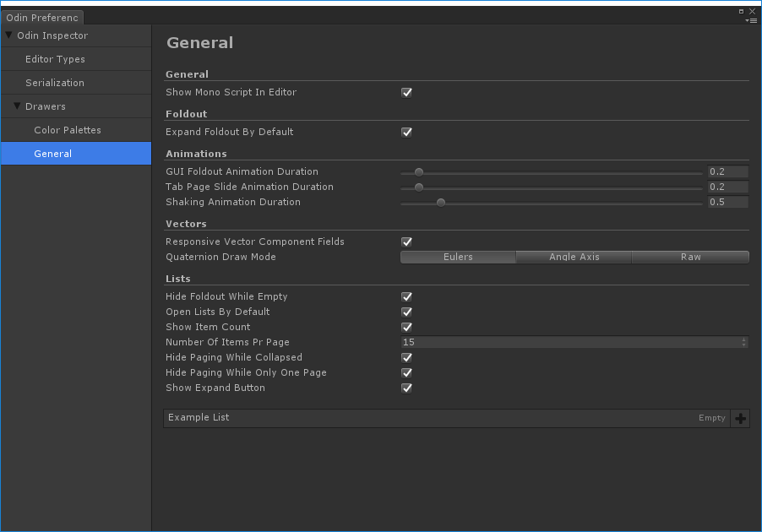Select the Odin Preferenc window tab
762x532 pixels.
(x=42, y=17)
